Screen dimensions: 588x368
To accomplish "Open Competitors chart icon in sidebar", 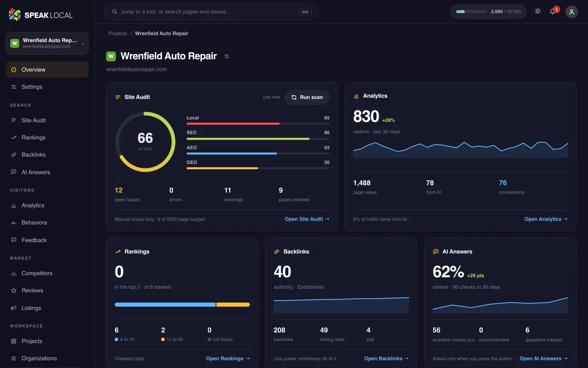I will [13, 274].
